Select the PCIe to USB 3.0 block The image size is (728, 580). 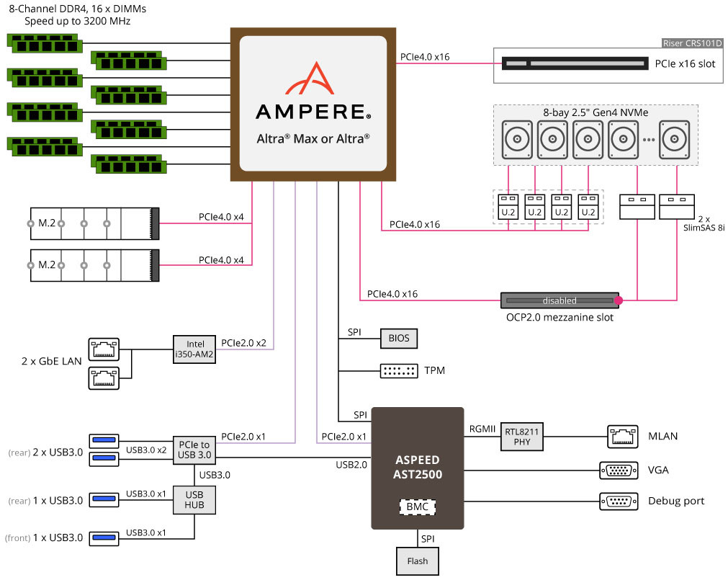[x=194, y=450]
